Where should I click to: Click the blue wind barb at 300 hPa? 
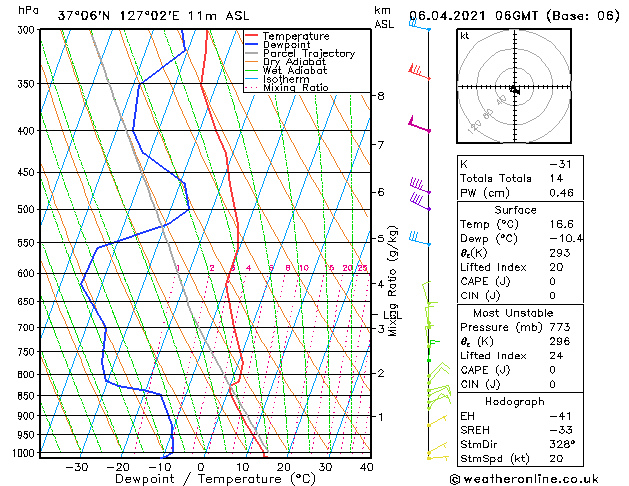pos(420,25)
